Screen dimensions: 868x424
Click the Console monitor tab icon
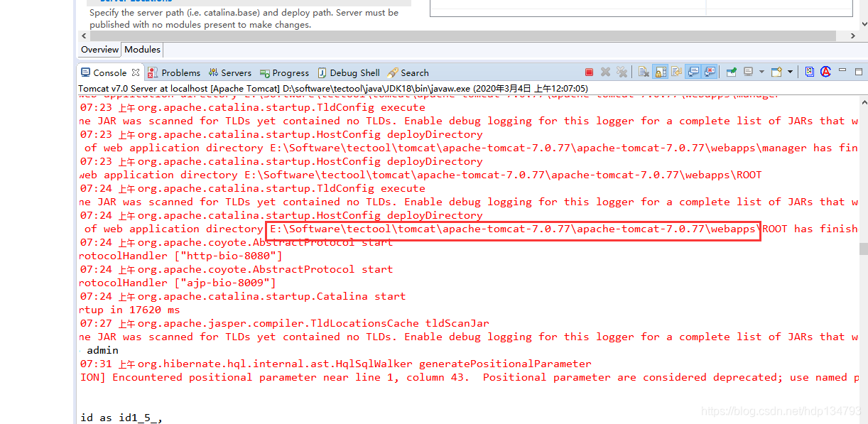[x=86, y=72]
